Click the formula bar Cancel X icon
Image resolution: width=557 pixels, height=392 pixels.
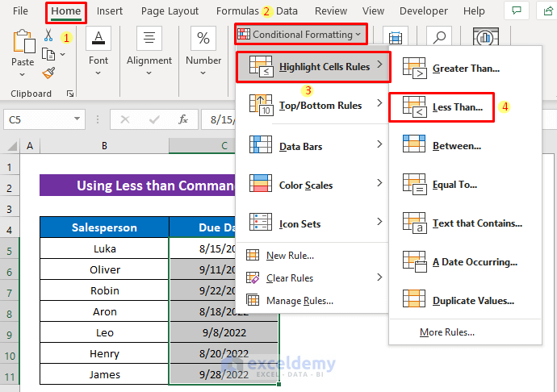coord(125,119)
